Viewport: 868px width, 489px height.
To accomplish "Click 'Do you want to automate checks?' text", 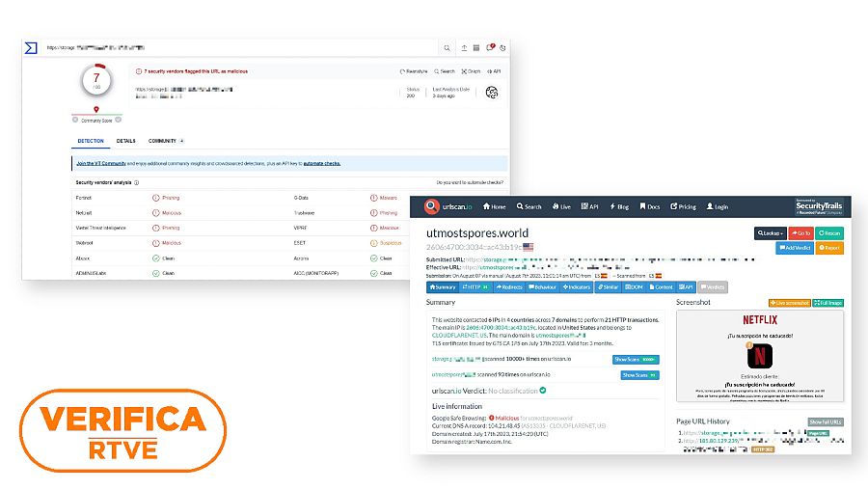I will pos(470,182).
